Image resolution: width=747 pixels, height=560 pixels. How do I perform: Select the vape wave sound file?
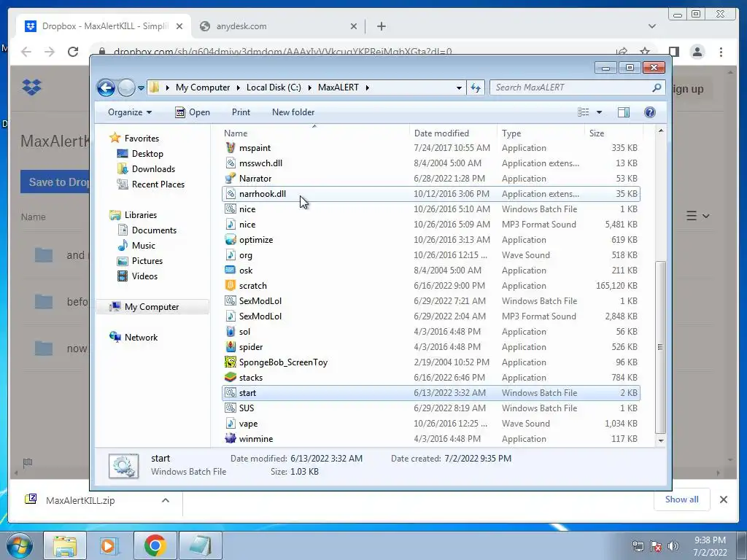pos(431,424)
